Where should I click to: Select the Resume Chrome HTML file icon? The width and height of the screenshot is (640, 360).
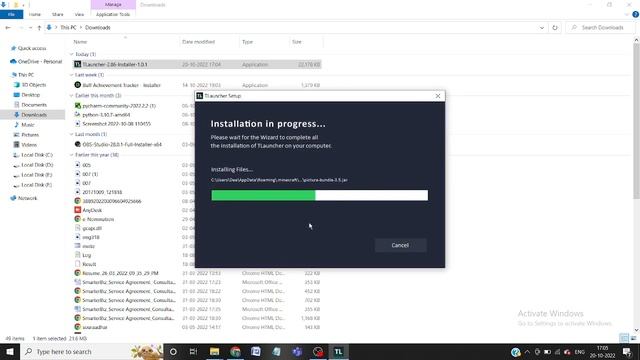tap(78, 273)
